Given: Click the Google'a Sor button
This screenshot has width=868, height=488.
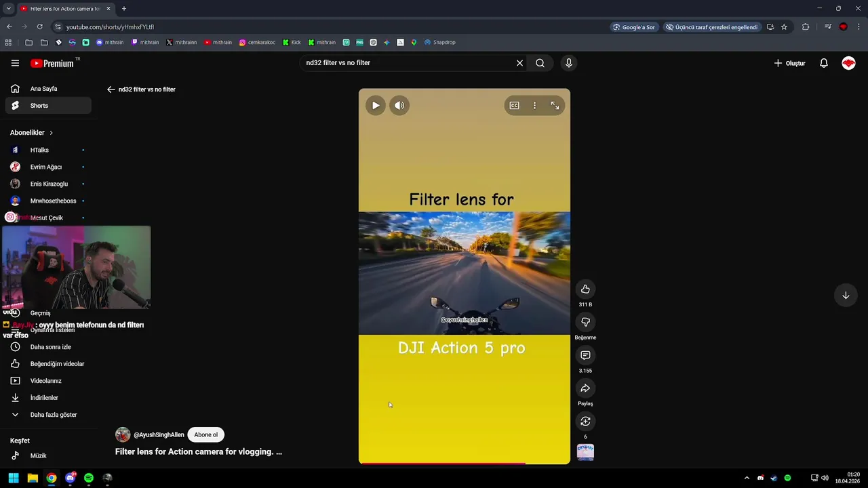Looking at the screenshot, I should click(634, 27).
